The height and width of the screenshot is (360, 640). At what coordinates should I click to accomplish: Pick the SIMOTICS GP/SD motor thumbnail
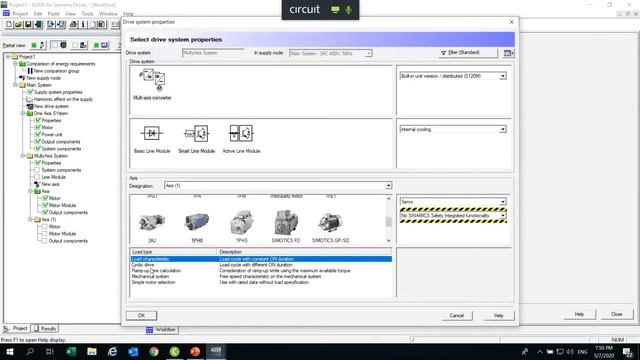pos(331,222)
